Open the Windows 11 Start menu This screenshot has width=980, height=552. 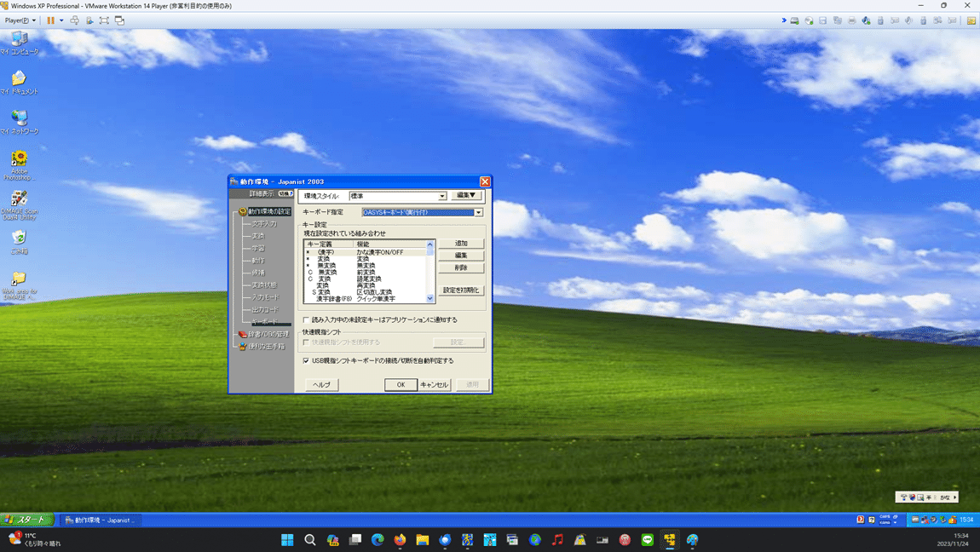[x=287, y=539]
